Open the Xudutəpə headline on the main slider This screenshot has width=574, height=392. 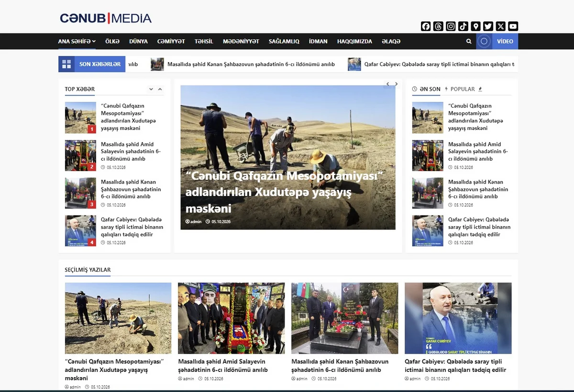pos(285,192)
